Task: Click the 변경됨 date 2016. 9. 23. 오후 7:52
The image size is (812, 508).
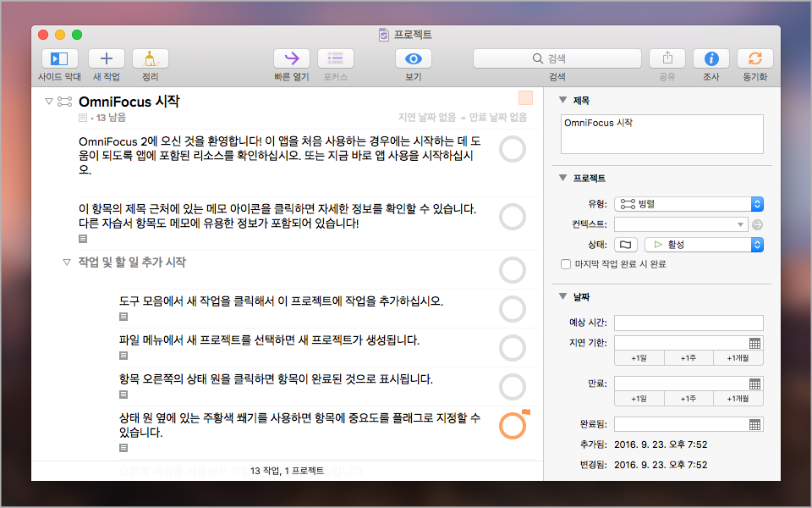Action: tap(661, 465)
